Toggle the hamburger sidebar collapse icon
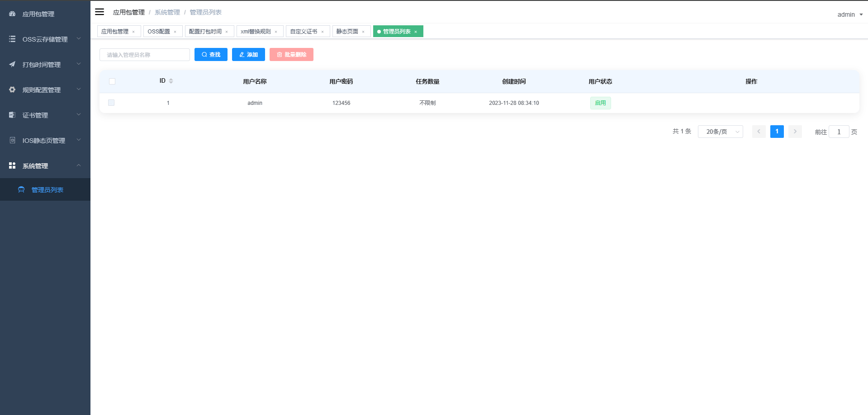This screenshot has height=415, width=868. coord(100,12)
